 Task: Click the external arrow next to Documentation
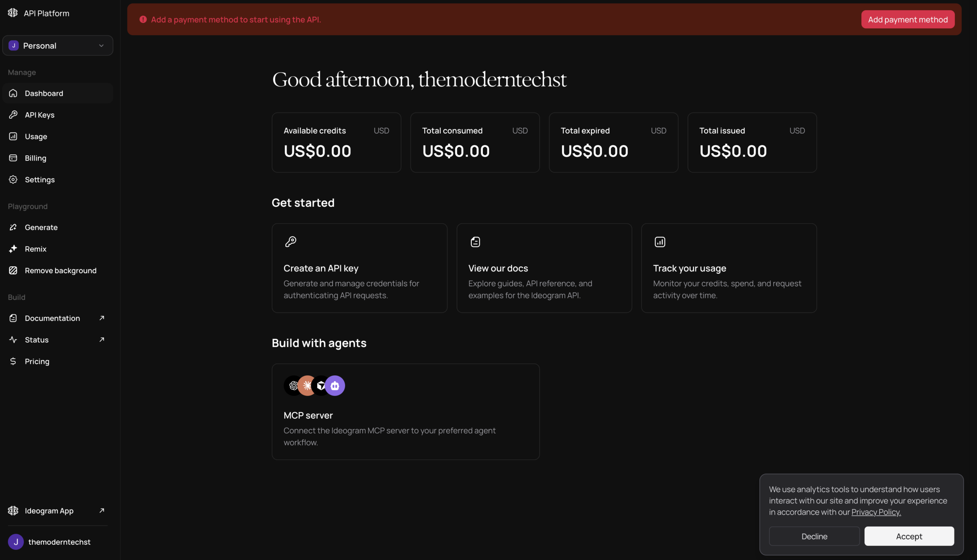[x=102, y=318]
